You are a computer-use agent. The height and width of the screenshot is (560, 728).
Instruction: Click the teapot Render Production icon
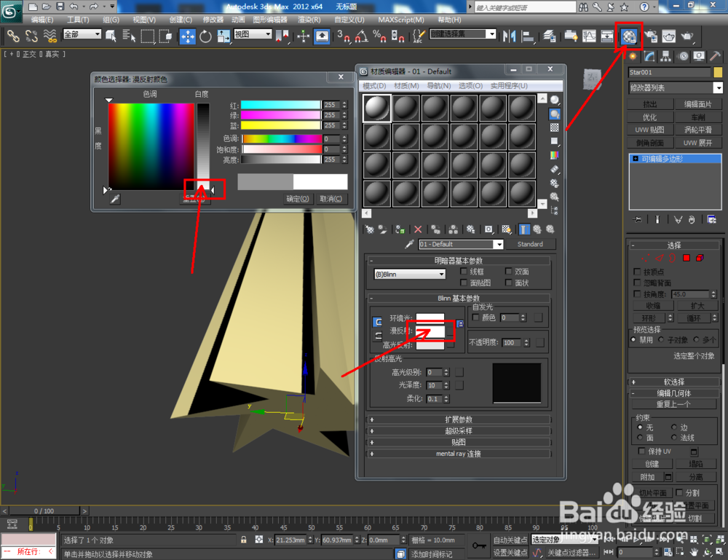coord(687,36)
